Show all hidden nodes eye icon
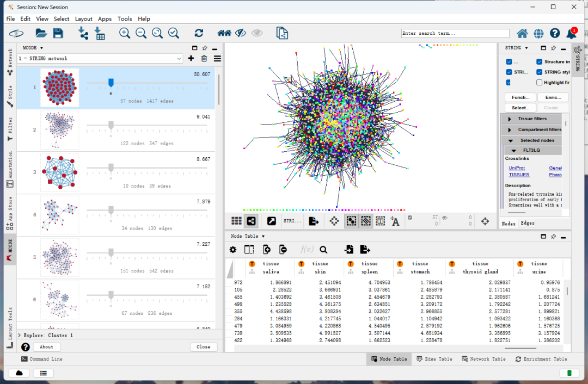 pos(257,33)
